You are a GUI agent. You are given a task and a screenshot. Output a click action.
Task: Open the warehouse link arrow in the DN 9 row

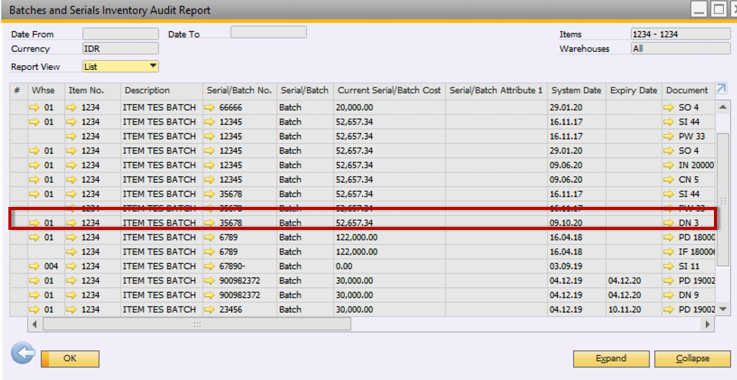click(x=35, y=295)
